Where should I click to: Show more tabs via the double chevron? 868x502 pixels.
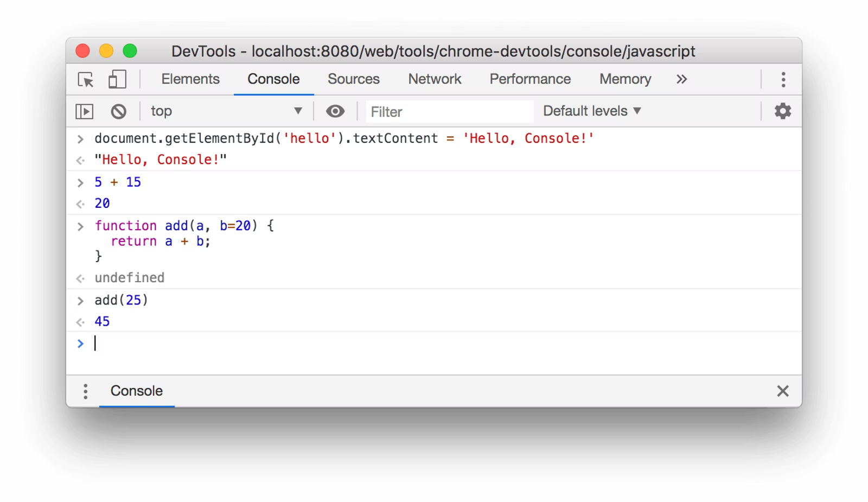[x=682, y=79]
